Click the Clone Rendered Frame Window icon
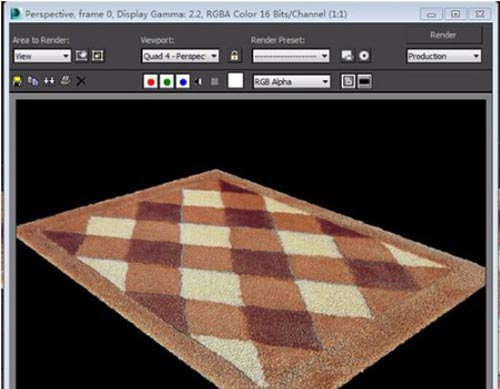 [x=49, y=81]
